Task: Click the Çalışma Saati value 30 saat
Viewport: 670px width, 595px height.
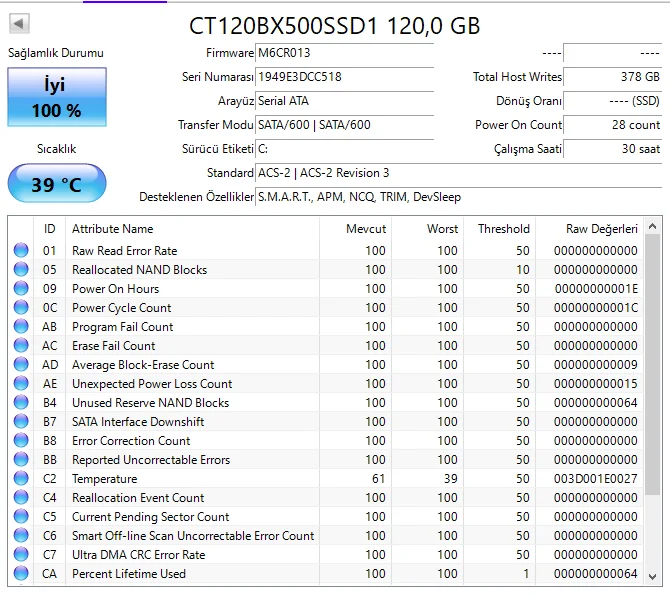Action: (612, 149)
